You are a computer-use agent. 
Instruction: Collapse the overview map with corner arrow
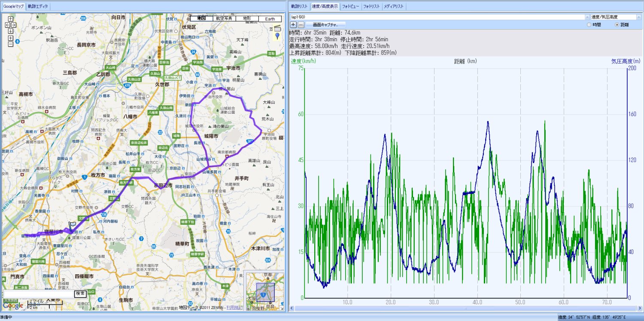coord(282,308)
